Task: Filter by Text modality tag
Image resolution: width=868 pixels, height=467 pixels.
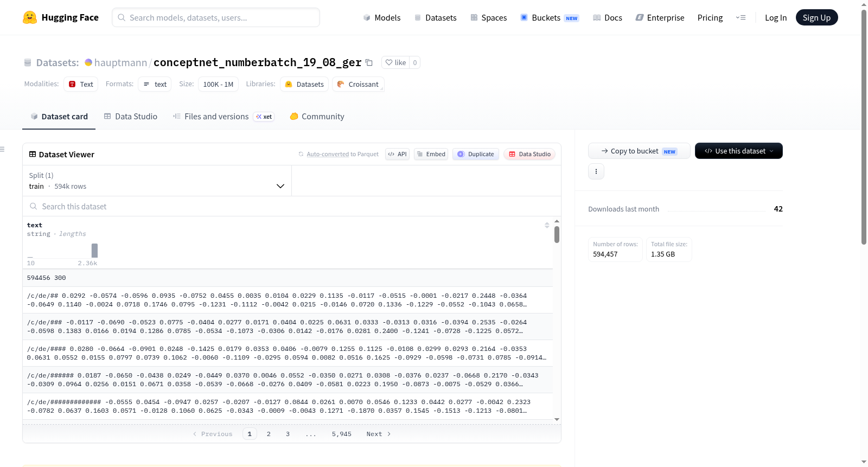Action: [81, 84]
